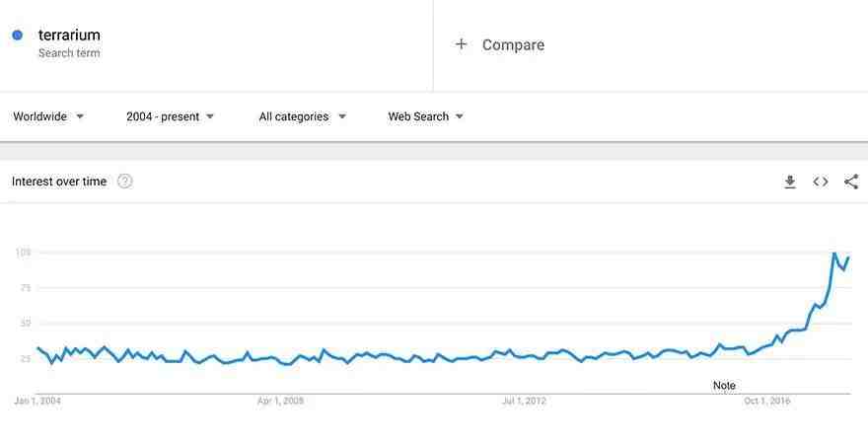Share the Interest over time chart

pos(851,182)
